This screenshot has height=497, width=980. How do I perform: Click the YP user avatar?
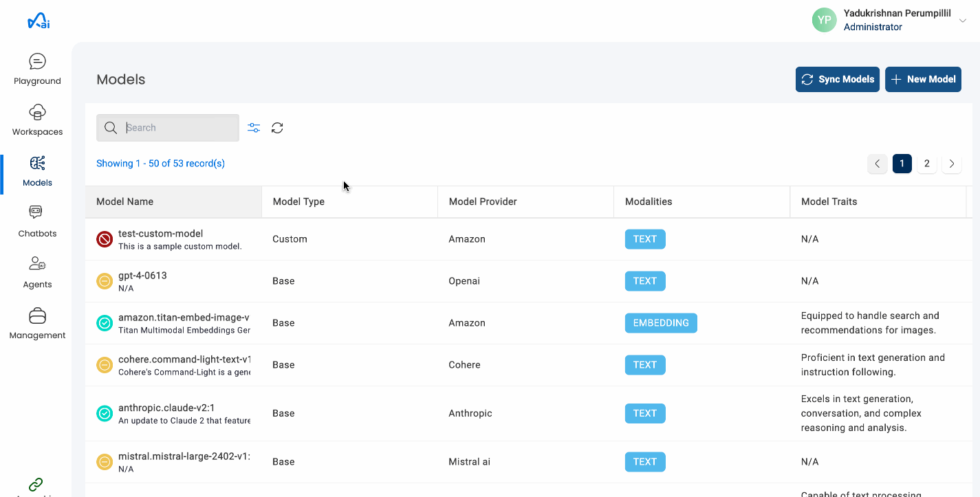tap(824, 20)
